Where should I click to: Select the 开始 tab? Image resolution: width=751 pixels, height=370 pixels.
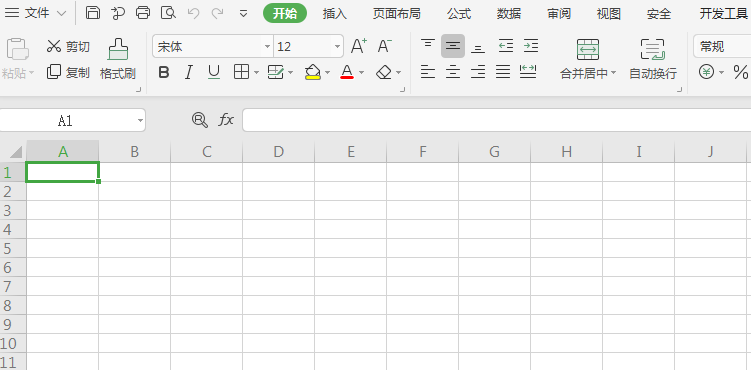point(285,14)
